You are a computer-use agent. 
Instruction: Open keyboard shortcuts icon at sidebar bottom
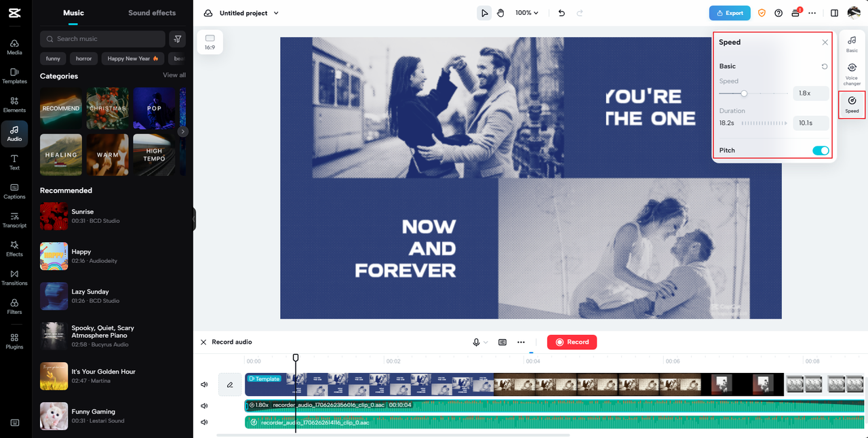coord(14,422)
